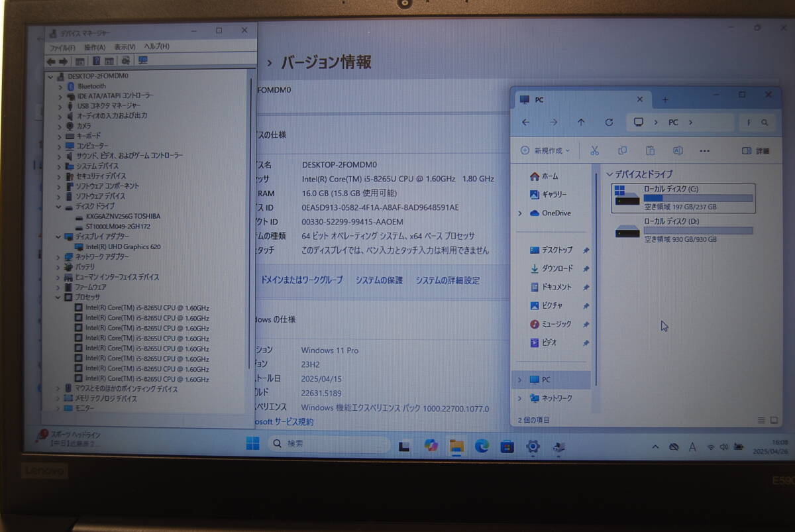This screenshot has height=532, width=795.
Task: Select ローカル ディスク (C:) drive
Action: click(x=683, y=198)
